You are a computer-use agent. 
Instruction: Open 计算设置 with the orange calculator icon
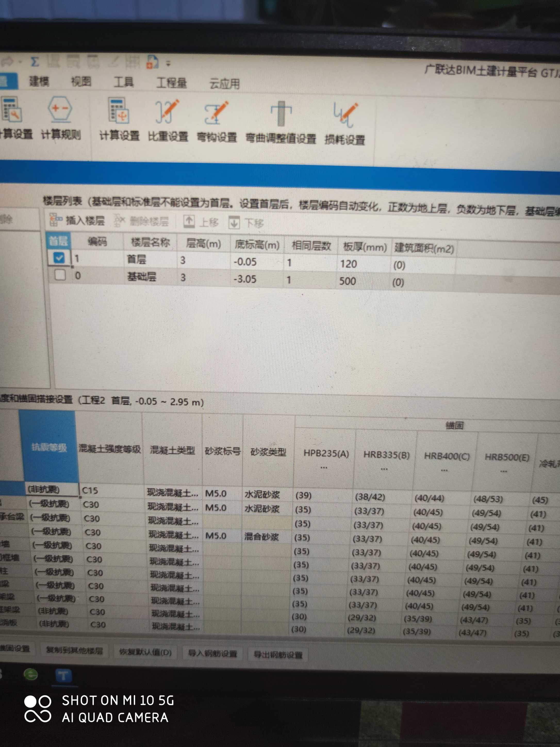(119, 119)
